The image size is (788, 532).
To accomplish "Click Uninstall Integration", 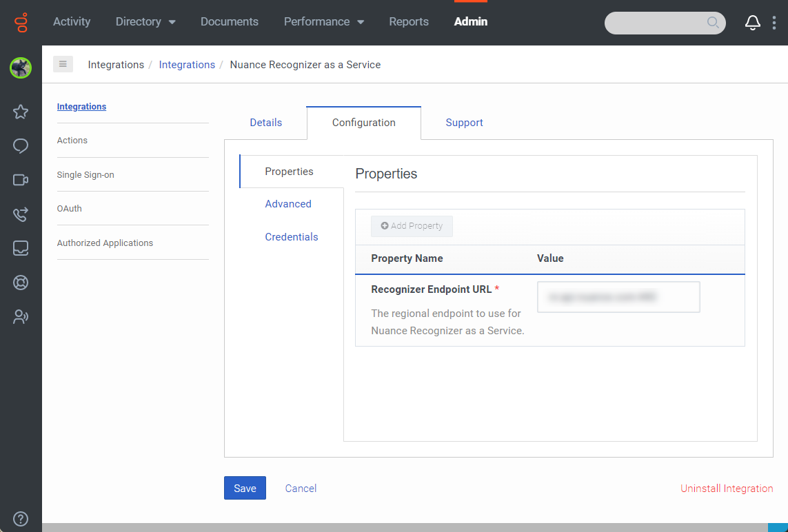I will (727, 489).
